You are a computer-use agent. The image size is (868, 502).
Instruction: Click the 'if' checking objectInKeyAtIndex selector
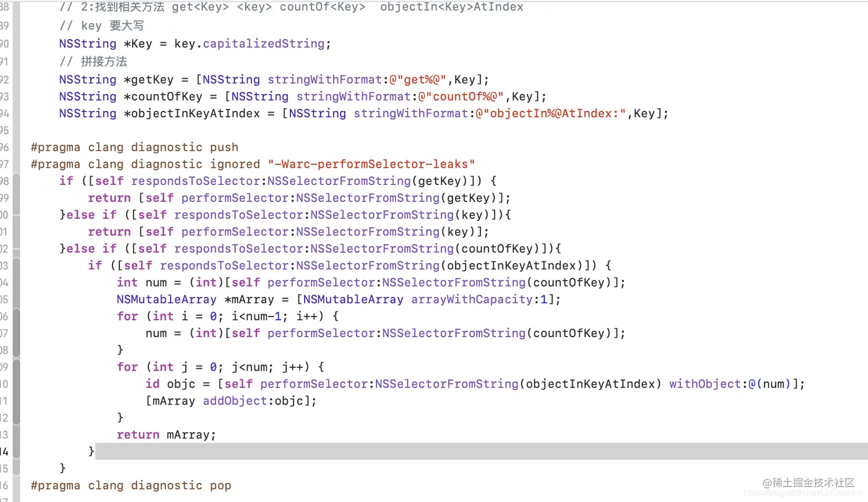(x=95, y=265)
